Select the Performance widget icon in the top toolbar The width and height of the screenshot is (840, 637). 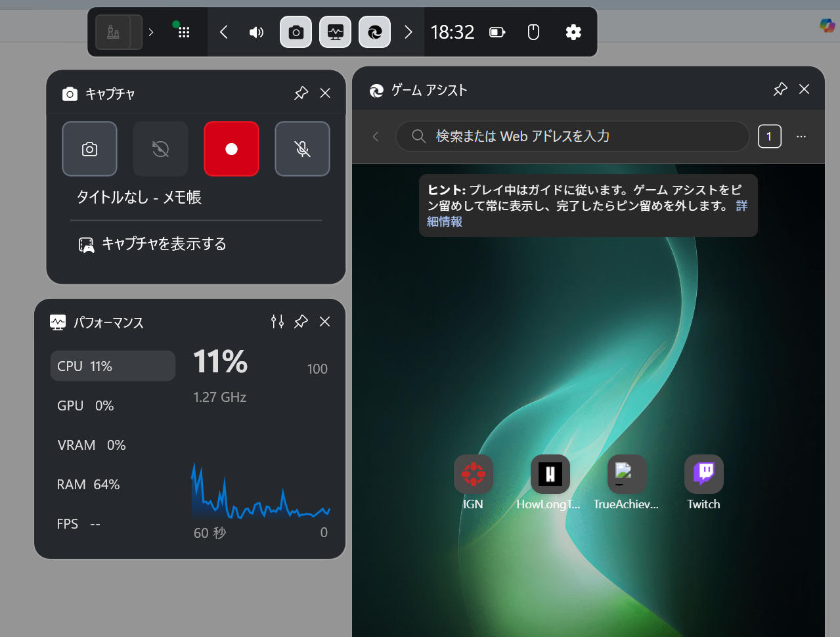coord(335,32)
